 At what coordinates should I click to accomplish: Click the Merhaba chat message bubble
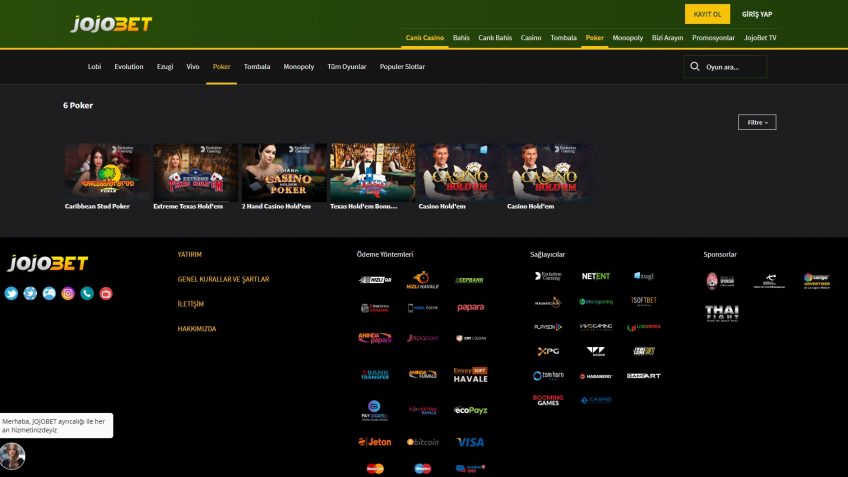(56, 426)
